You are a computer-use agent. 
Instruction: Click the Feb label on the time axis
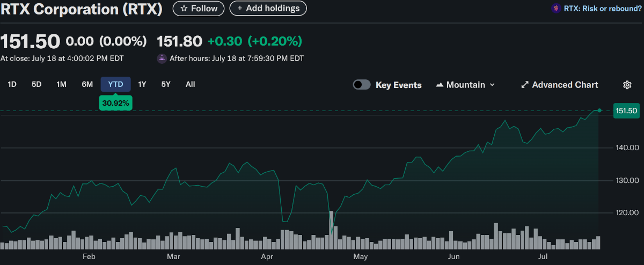click(89, 257)
